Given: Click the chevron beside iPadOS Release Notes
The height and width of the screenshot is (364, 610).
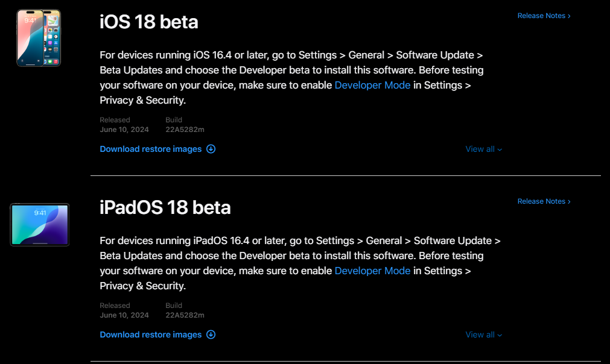Looking at the screenshot, I should (x=569, y=202).
